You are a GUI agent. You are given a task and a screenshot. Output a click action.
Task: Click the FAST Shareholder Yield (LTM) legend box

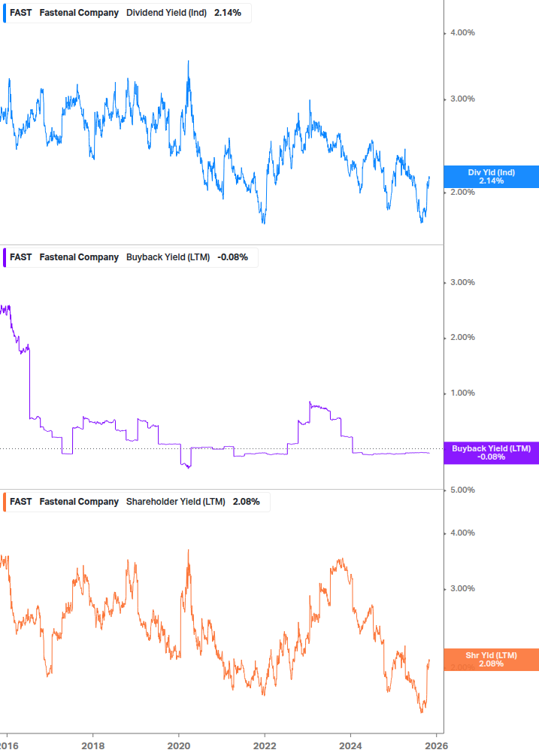[x=136, y=502]
